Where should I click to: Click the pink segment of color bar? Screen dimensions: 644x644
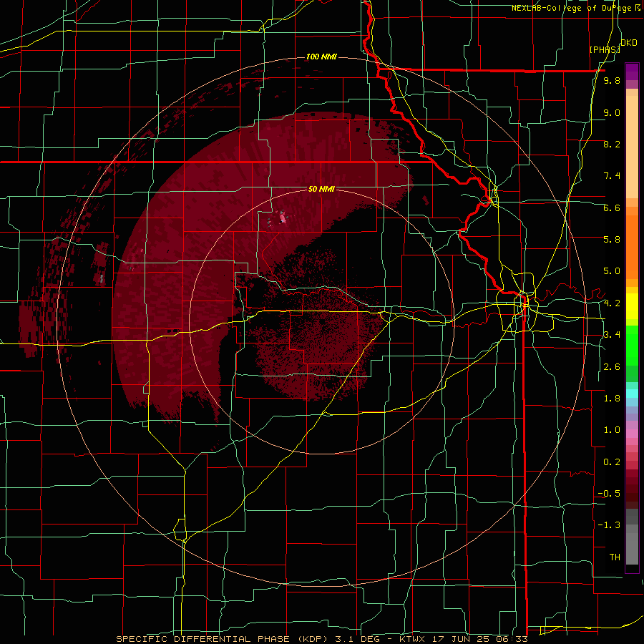tap(632, 434)
